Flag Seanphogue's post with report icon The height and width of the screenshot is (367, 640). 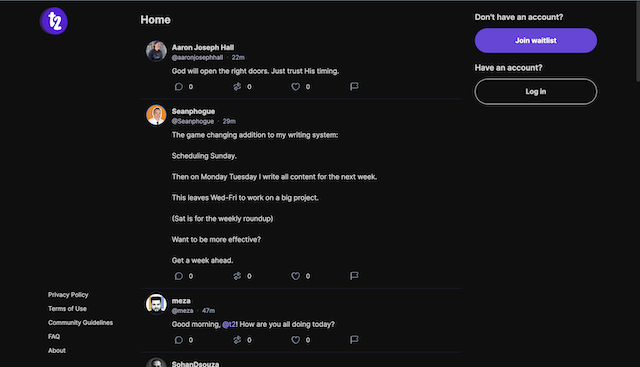tap(354, 276)
